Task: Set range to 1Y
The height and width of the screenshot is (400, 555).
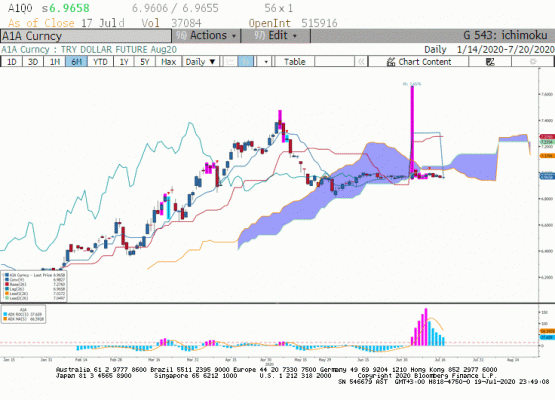Action: (124, 62)
